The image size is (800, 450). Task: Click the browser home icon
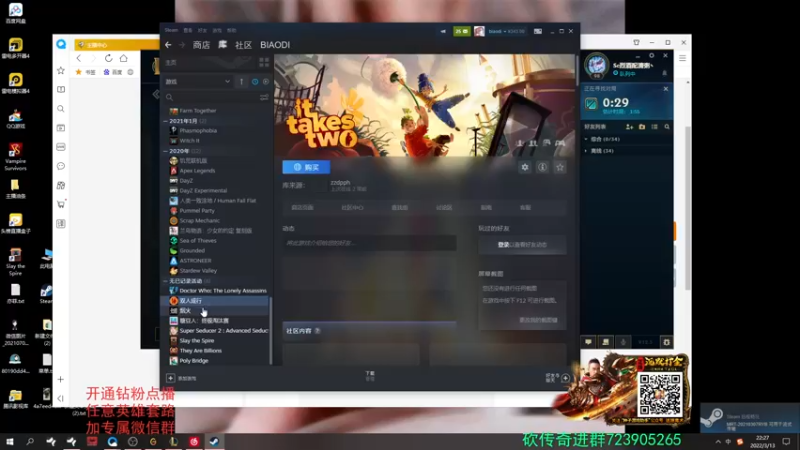tap(123, 58)
